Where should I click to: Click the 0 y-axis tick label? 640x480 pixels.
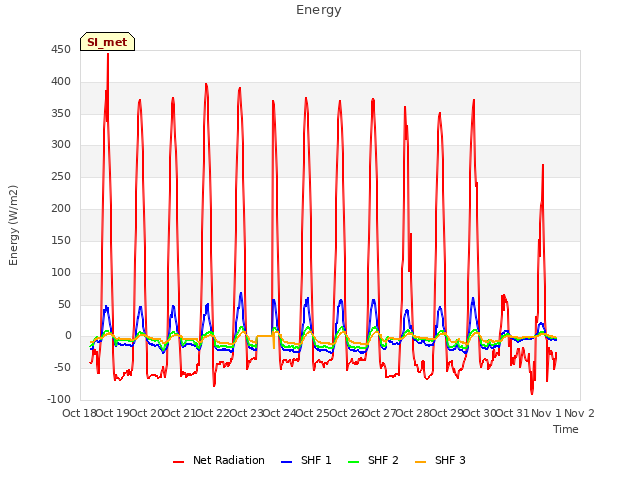68,336
